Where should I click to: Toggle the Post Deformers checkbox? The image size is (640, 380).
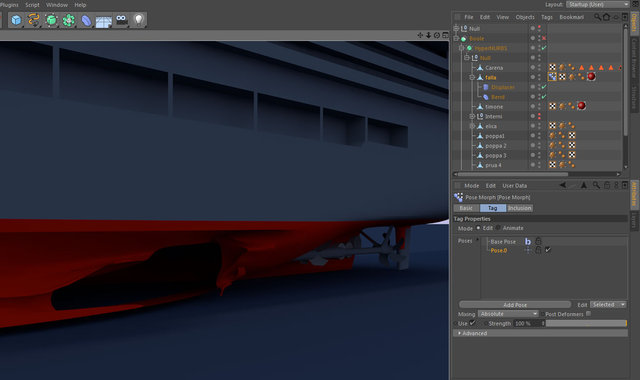coord(588,314)
